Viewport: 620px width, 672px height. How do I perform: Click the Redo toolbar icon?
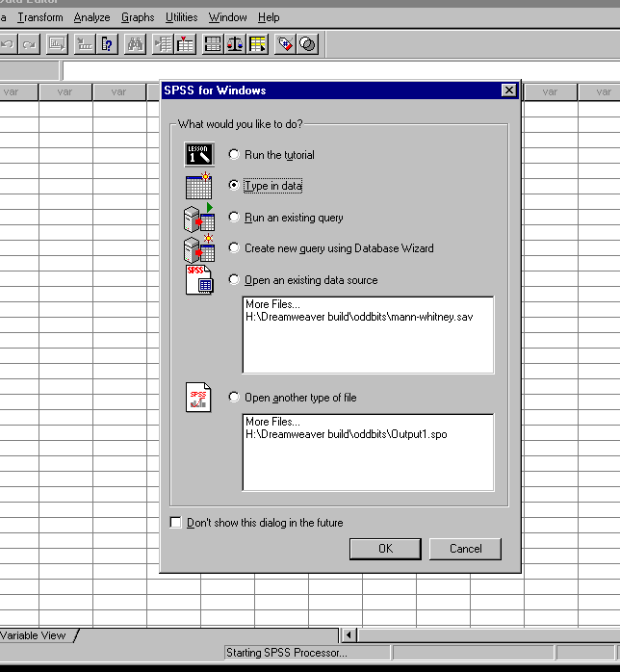click(29, 44)
